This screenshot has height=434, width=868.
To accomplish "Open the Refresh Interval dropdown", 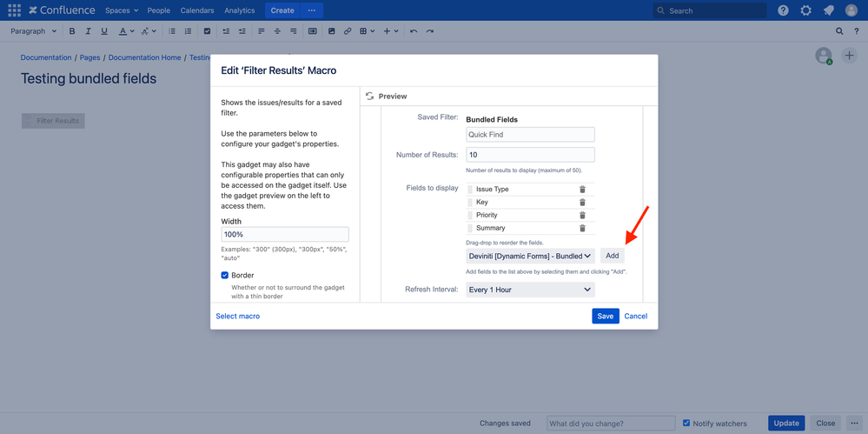I will [x=530, y=290].
